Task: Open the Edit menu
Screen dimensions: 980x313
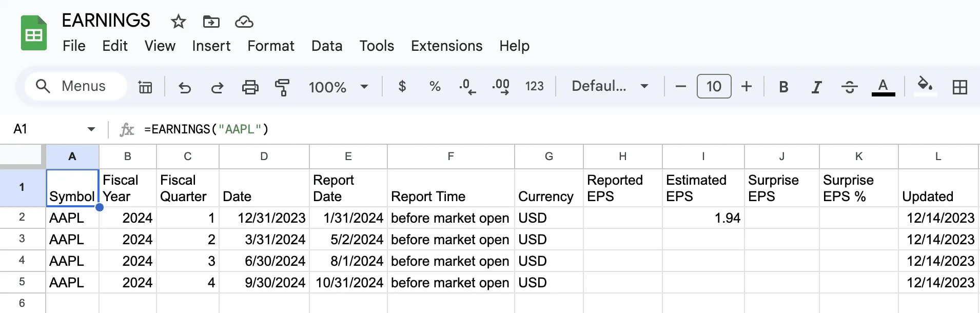Action: pos(115,46)
